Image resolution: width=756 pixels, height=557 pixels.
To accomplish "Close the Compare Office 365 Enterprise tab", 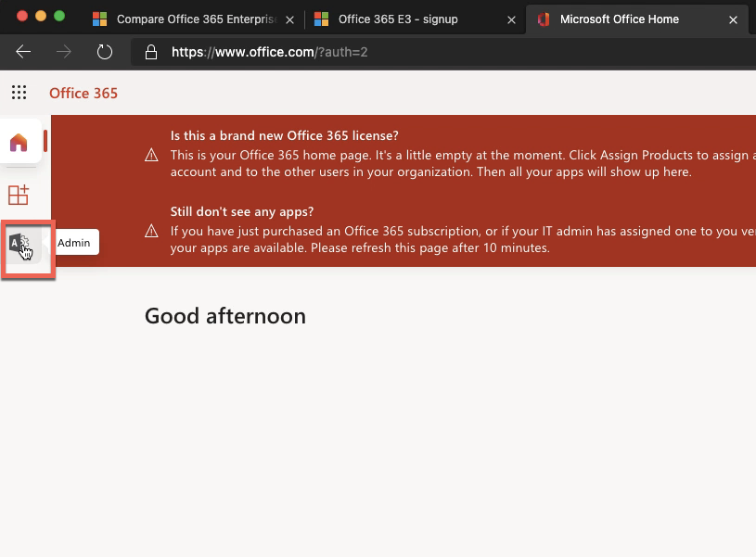I will click(289, 19).
